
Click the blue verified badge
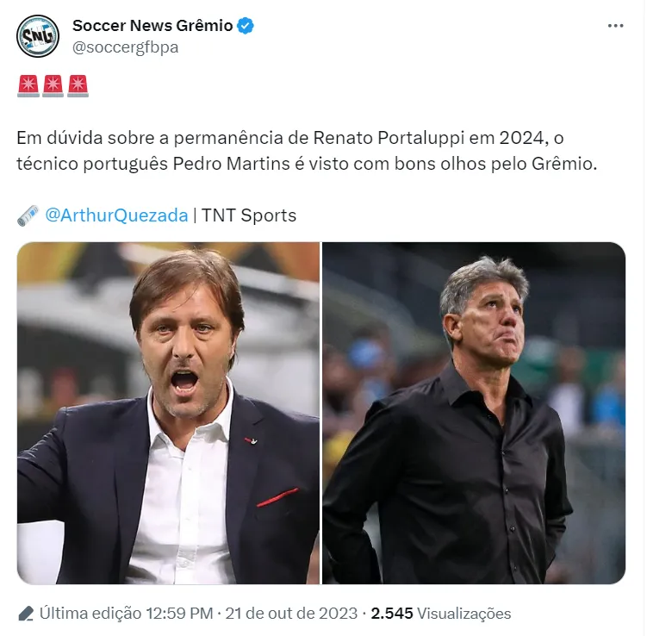pyautogui.click(x=246, y=26)
